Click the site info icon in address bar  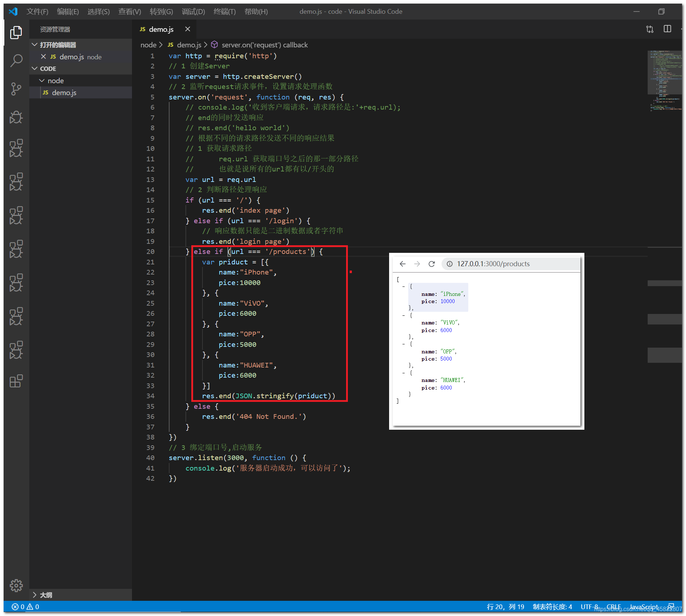click(x=449, y=264)
